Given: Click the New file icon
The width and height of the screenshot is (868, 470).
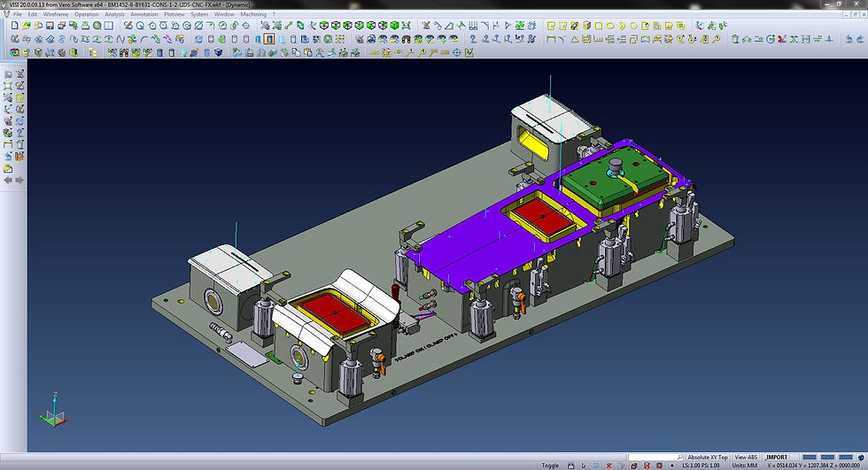Looking at the screenshot, I should (15, 26).
